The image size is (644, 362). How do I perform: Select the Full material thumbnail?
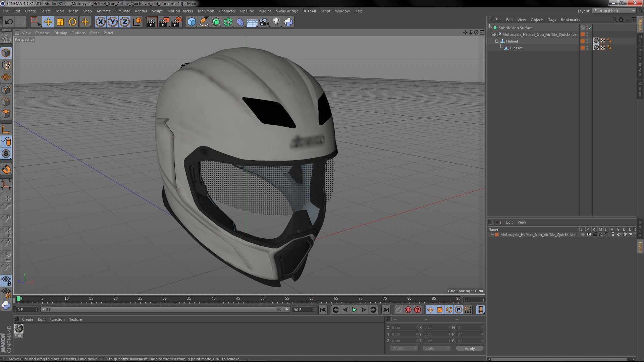point(19,328)
